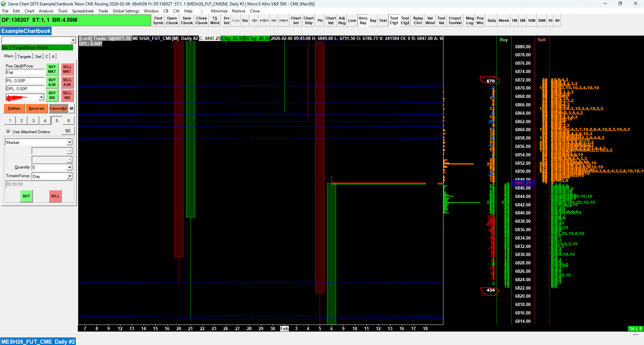Viewport: 644px width, 345px height.
Task: Open the Pos Win window
Action: (x=480, y=20)
